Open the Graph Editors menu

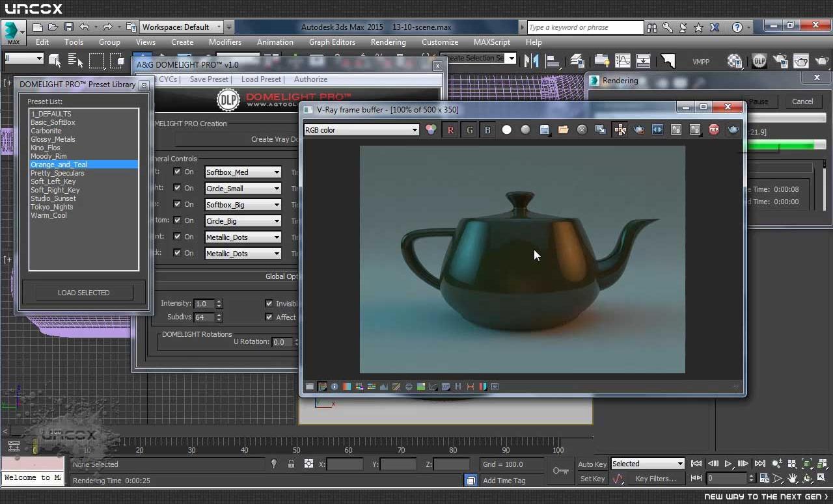click(332, 42)
